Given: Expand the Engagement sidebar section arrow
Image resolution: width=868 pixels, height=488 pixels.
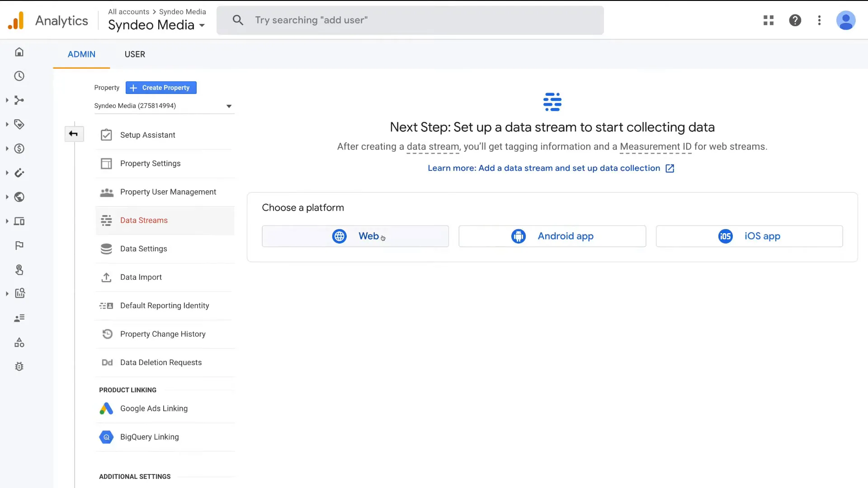Looking at the screenshot, I should 7,124.
